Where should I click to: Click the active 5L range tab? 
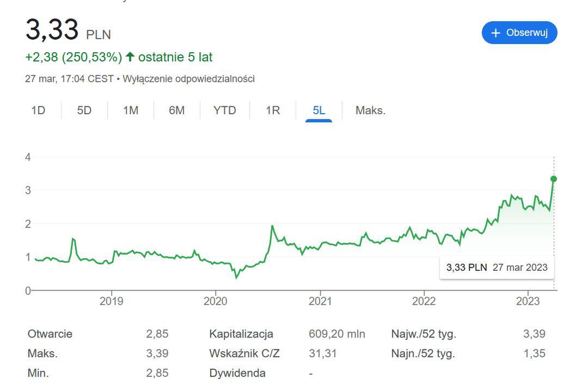pos(319,110)
